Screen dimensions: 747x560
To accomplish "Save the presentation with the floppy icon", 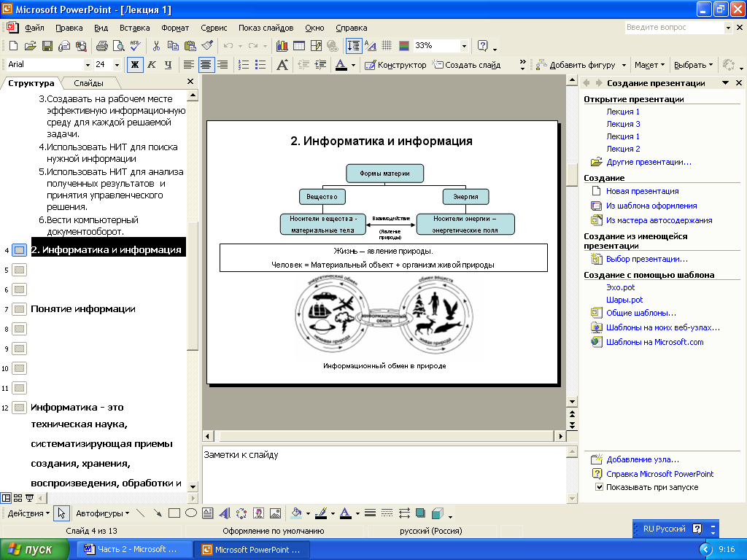I will 47,46.
